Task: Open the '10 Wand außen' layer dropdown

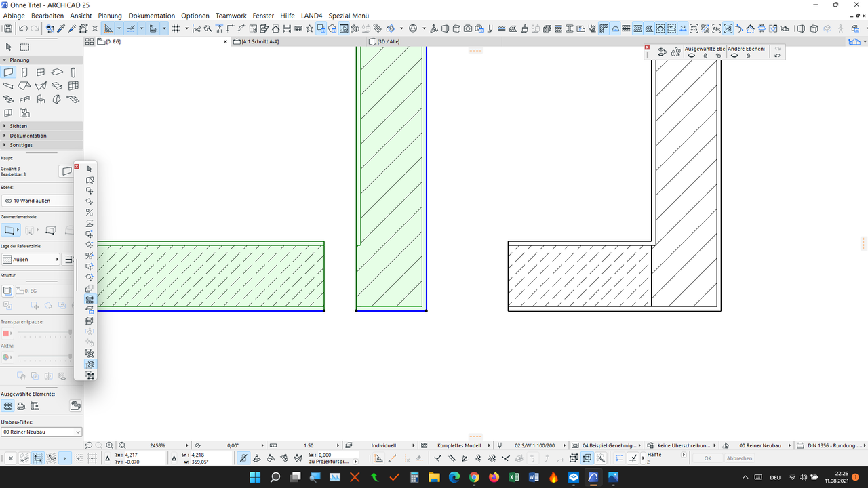Action: (x=38, y=201)
